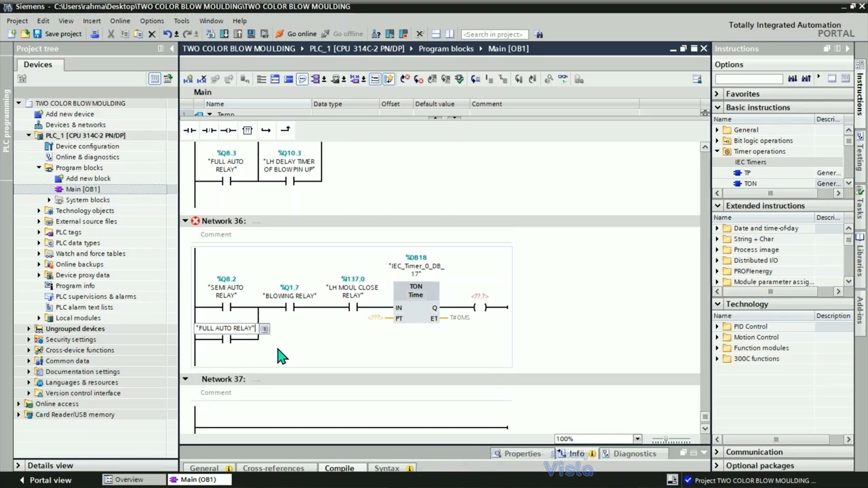This screenshot has height=488, width=868.
Task: Select Watch and force tables in tree
Action: point(90,253)
